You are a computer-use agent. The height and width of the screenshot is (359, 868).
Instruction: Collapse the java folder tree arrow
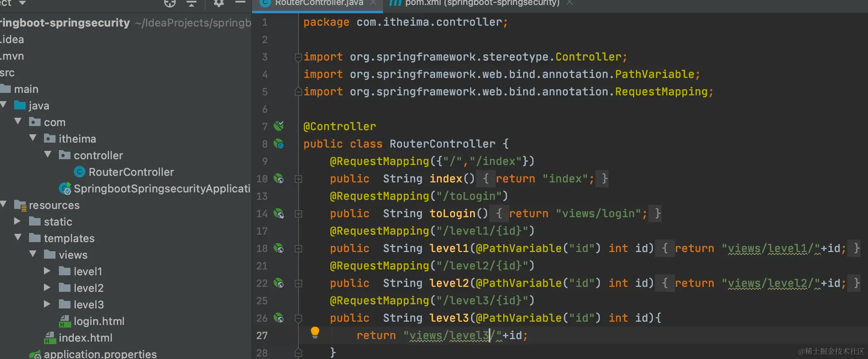[3, 105]
